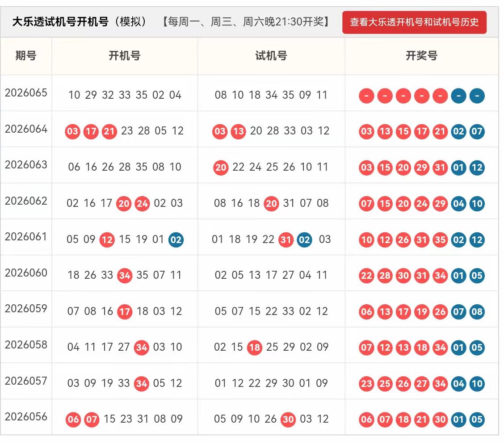Click red ball 34 in 2026060 开机号
The width and height of the screenshot is (504, 445).
(125, 275)
